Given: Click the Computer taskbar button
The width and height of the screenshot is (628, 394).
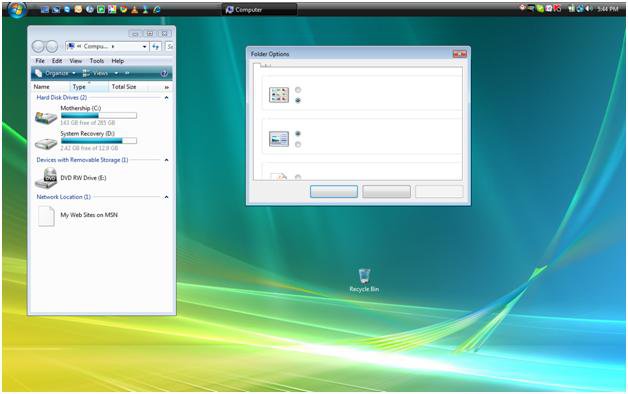Looking at the screenshot, I should pyautogui.click(x=259, y=10).
